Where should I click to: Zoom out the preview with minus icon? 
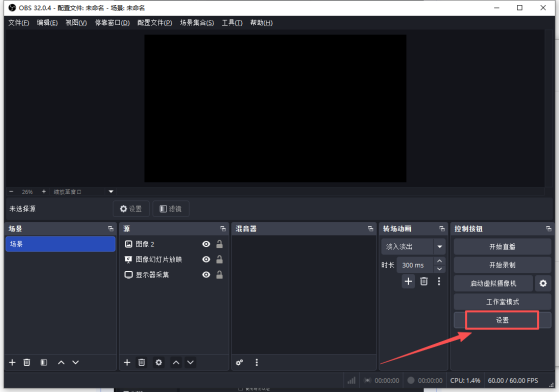tap(11, 192)
